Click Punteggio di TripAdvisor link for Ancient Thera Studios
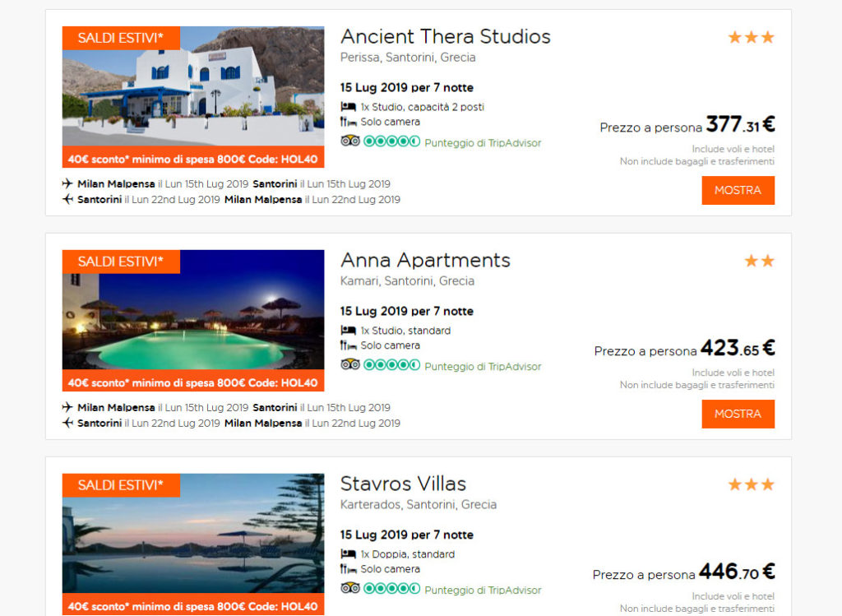 pyautogui.click(x=483, y=143)
